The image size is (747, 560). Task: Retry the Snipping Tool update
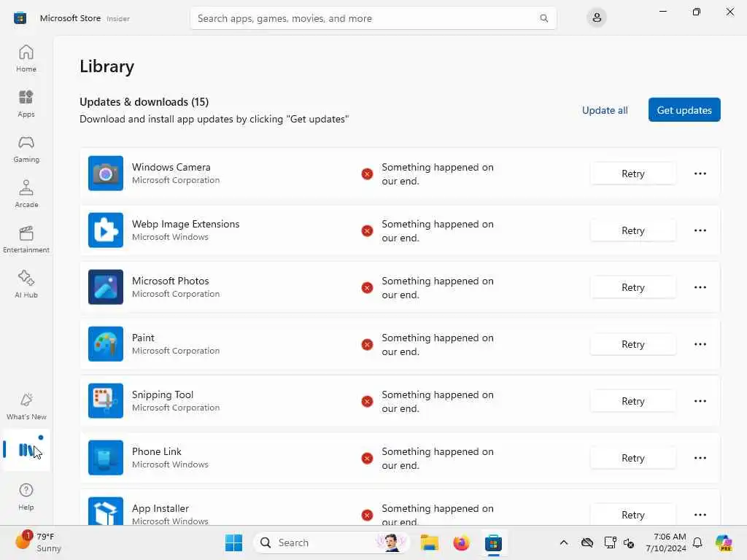coord(632,402)
